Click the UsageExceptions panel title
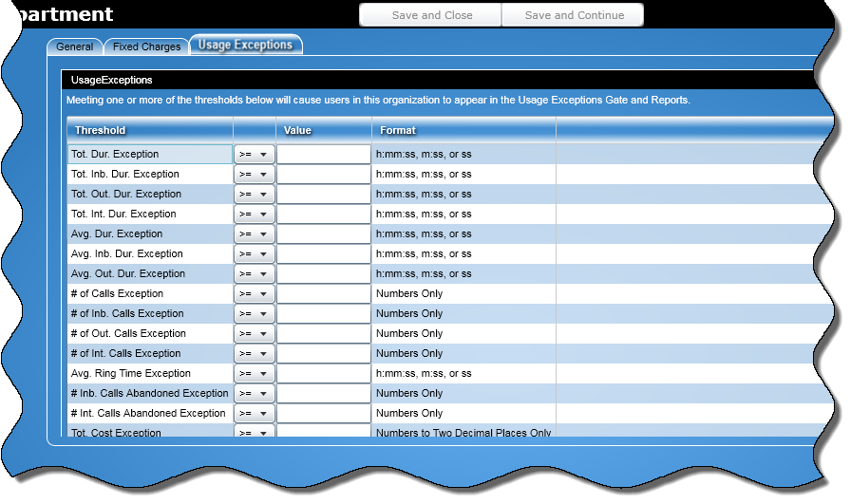This screenshot has height=504, width=851. 111,81
